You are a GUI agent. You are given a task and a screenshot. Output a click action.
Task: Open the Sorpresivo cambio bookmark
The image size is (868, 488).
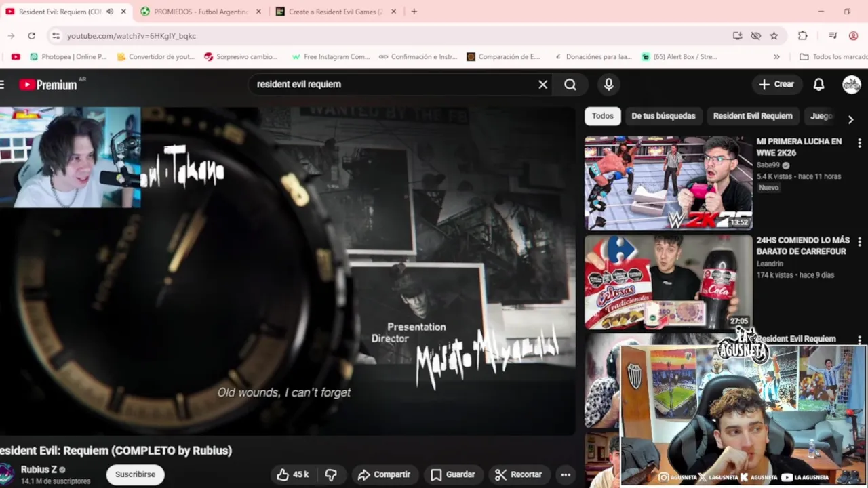(241, 56)
